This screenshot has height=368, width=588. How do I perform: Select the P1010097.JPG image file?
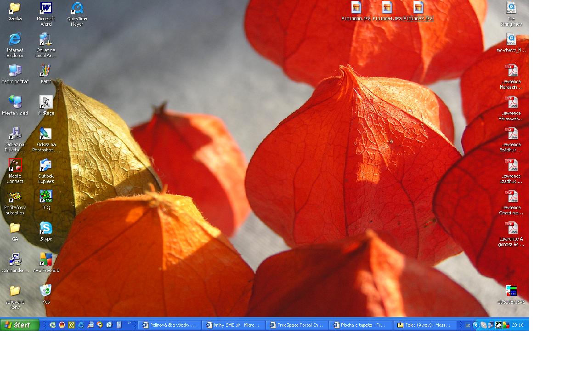pos(418,8)
